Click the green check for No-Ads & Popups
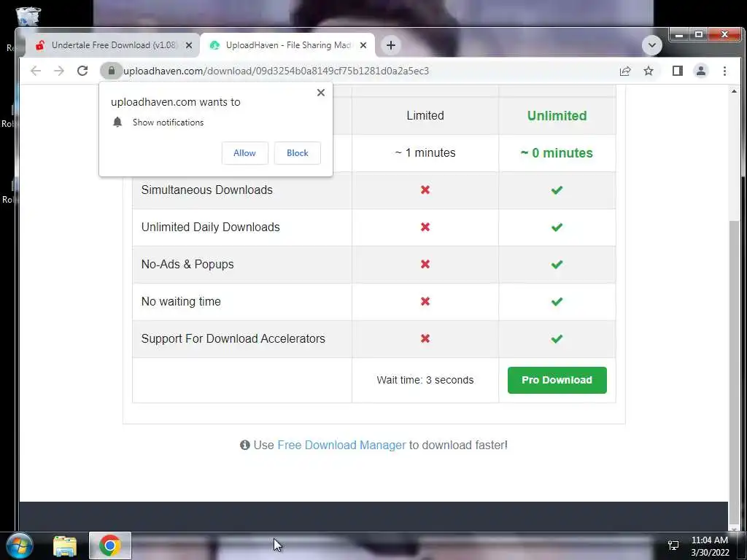 click(557, 264)
